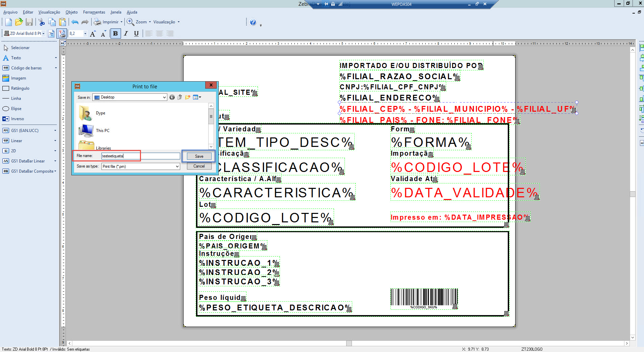Save the label with the floppy disk icon

coord(29,22)
